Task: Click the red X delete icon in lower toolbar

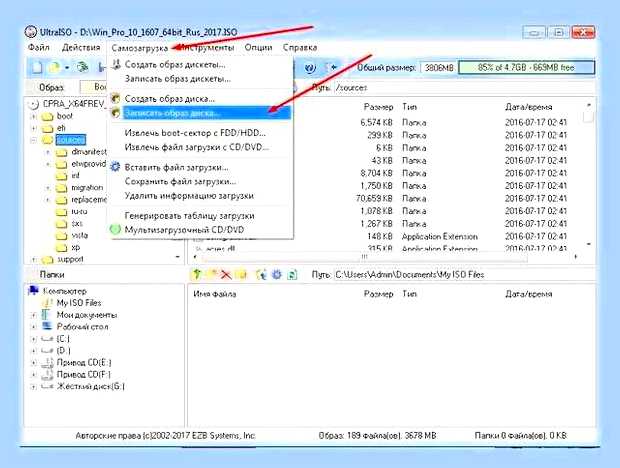Action: [226, 274]
